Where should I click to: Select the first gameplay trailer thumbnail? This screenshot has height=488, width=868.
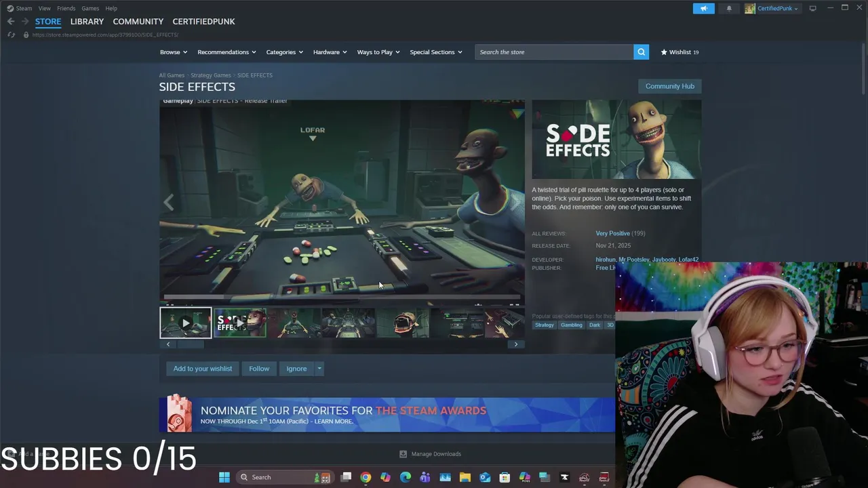pos(186,323)
